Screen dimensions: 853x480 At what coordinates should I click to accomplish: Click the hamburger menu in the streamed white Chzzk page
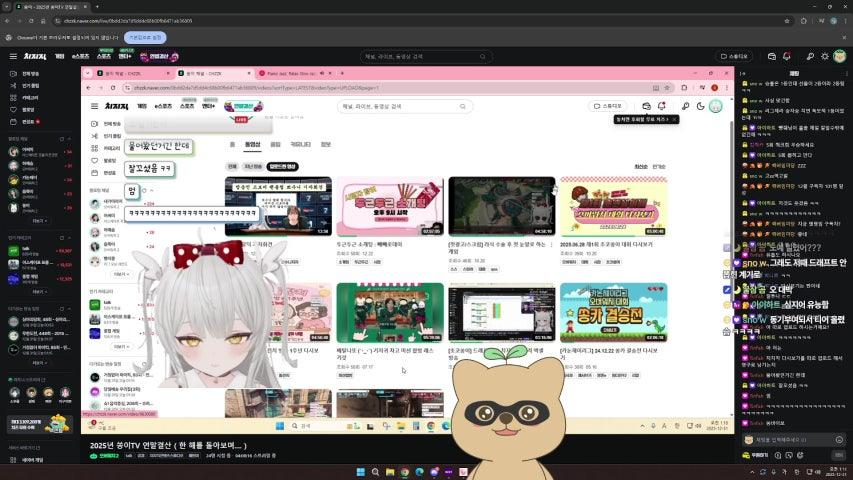(95, 106)
